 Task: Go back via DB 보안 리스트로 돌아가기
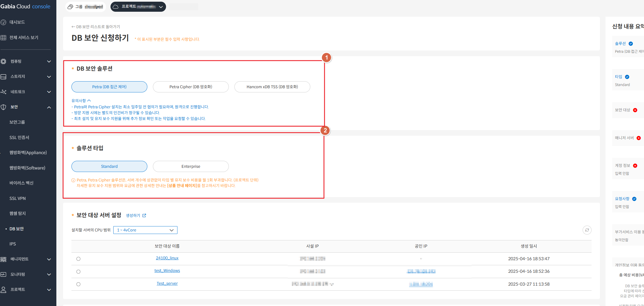click(96, 27)
